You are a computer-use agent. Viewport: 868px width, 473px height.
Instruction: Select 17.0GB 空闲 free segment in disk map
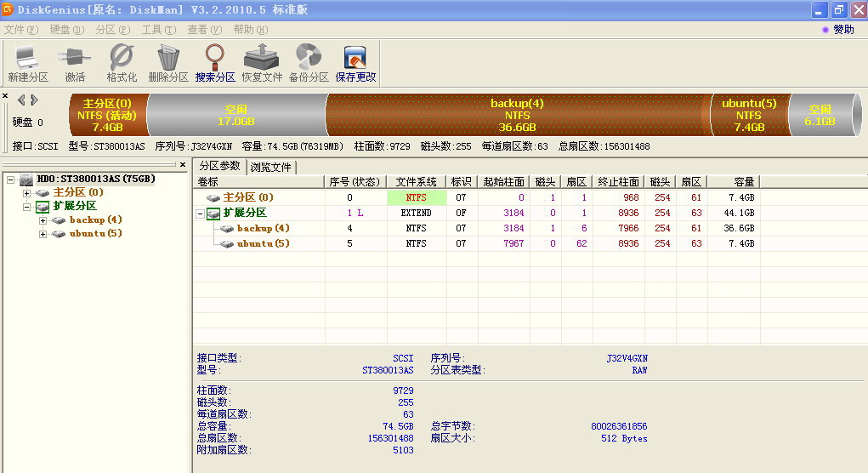pos(236,115)
